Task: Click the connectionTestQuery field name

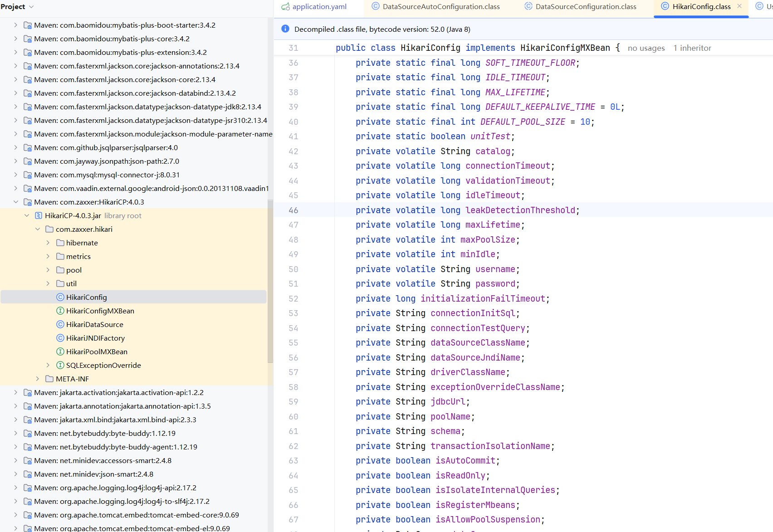Action: 478,328
